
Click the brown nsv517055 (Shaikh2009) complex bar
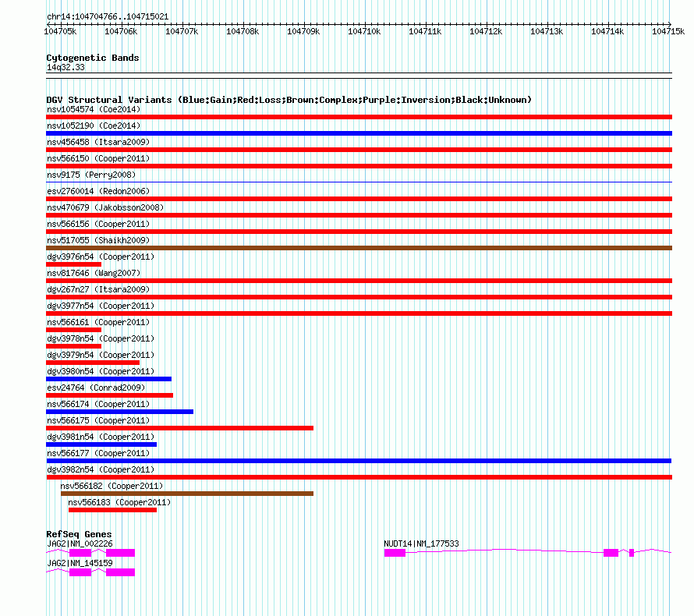coord(359,248)
